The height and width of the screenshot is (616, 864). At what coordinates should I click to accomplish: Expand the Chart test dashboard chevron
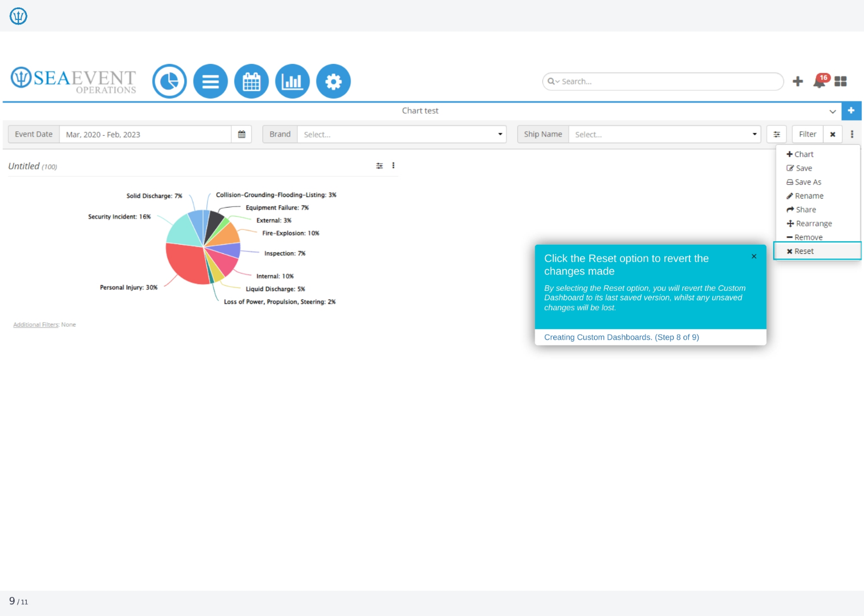pos(833,111)
